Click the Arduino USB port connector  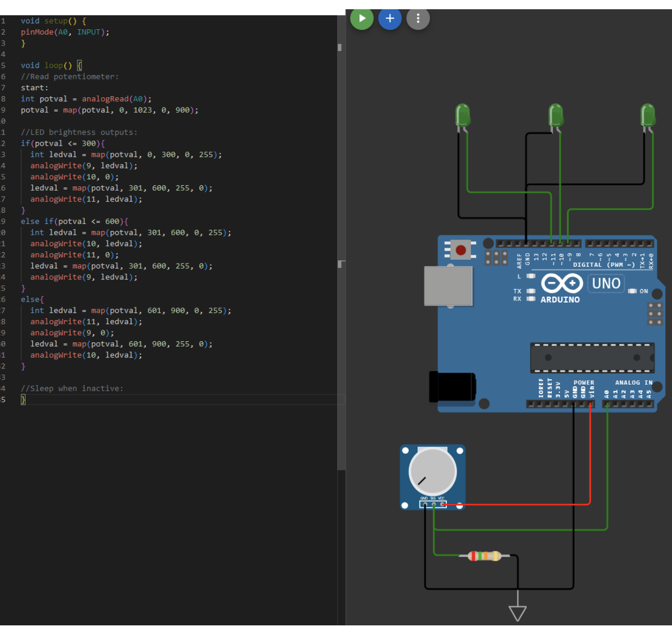448,286
